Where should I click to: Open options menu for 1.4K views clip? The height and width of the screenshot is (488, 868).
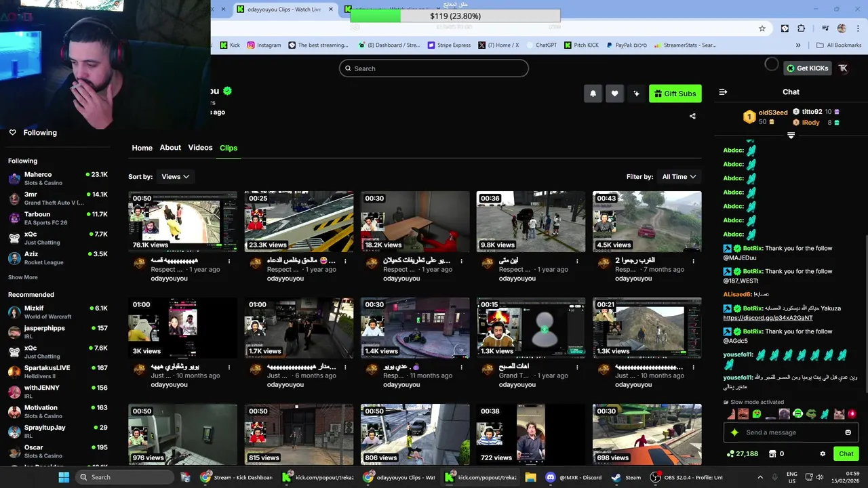pyautogui.click(x=461, y=367)
